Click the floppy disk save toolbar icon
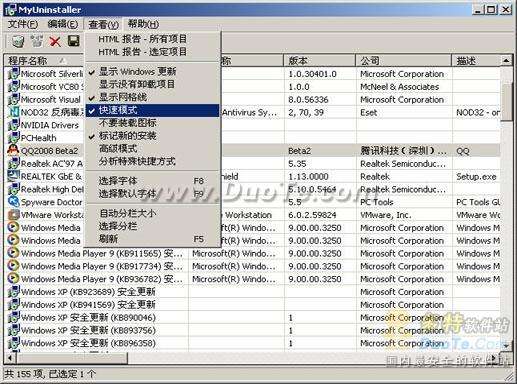The width and height of the screenshot is (517, 384). (74, 41)
